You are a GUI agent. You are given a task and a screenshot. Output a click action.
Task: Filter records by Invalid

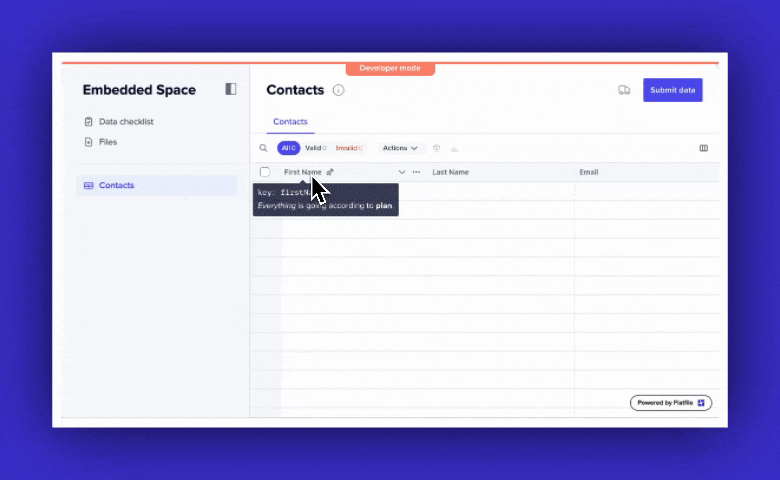click(349, 148)
